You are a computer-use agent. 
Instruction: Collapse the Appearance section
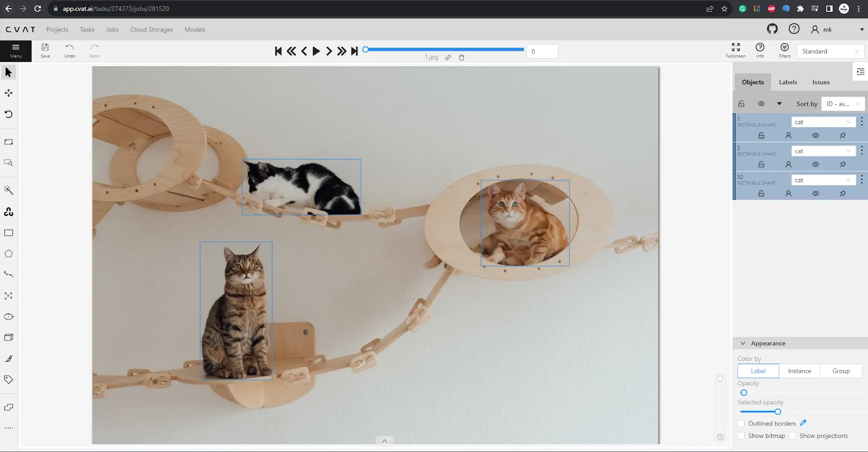[x=743, y=343]
